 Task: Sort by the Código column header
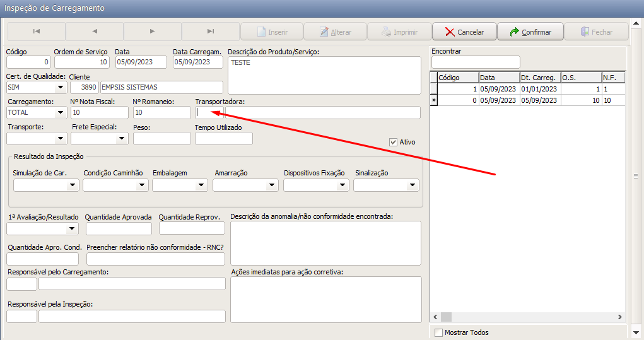click(458, 78)
